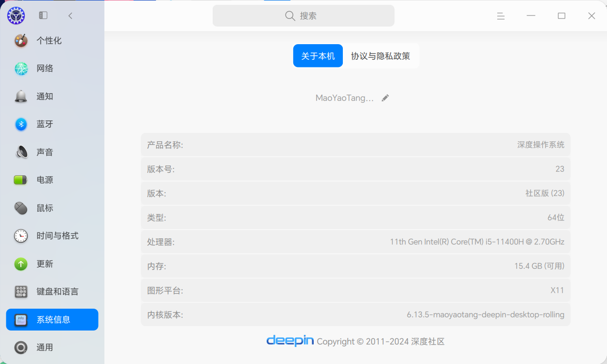
Task: Open the General gear icon
Action: coord(21,347)
